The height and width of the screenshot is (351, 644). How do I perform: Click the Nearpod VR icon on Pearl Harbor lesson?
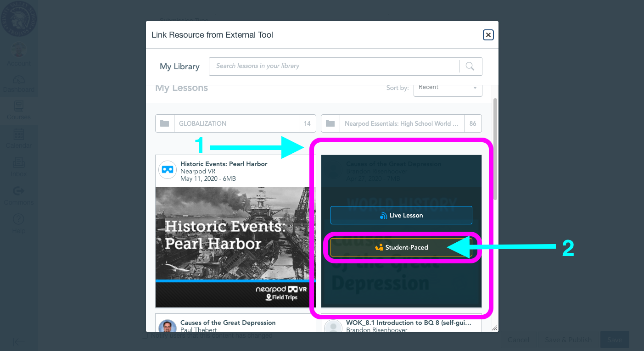[167, 170]
